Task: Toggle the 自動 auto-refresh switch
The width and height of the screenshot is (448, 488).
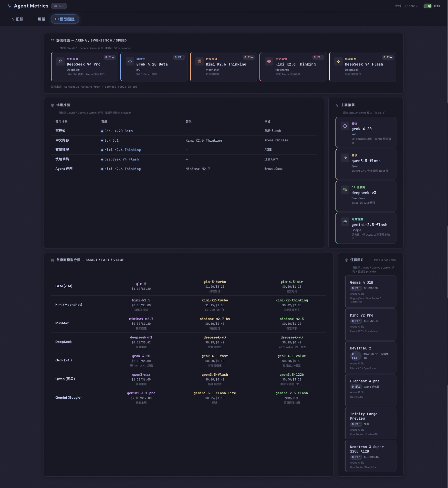Action: (x=427, y=6)
